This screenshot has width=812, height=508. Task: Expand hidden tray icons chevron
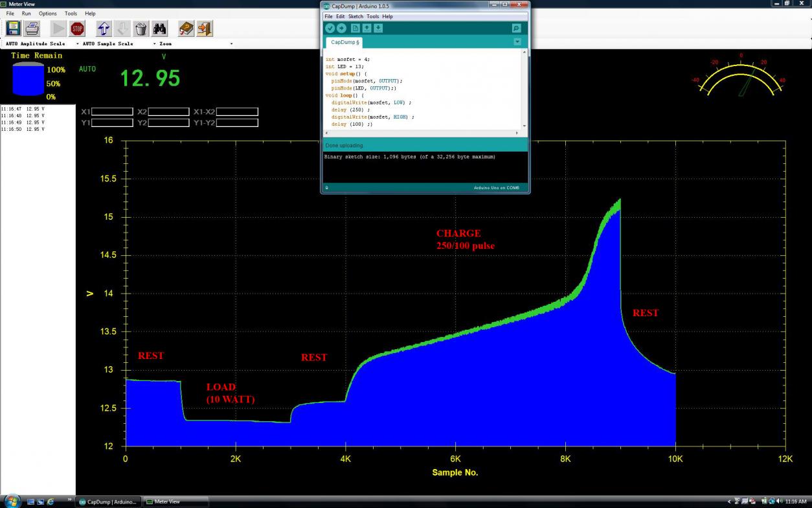point(730,502)
